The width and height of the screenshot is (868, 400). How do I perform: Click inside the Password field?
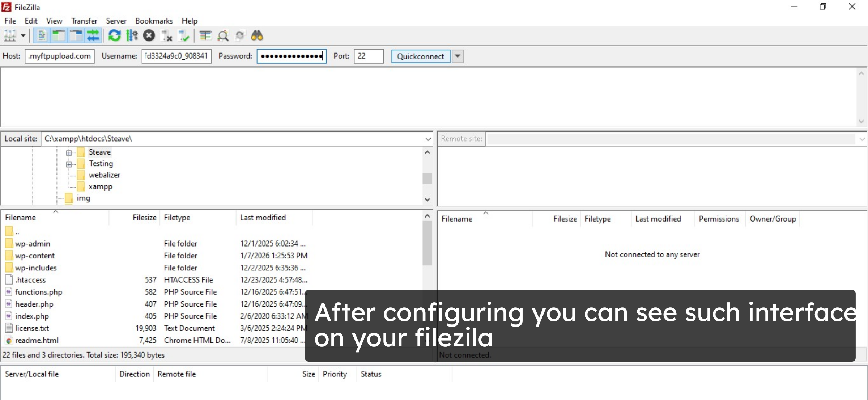(291, 56)
